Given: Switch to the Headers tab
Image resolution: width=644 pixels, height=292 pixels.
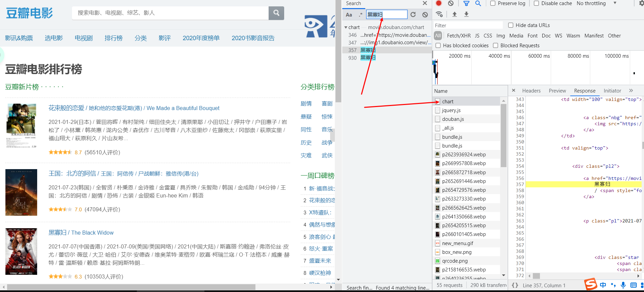Looking at the screenshot, I should tap(531, 91).
